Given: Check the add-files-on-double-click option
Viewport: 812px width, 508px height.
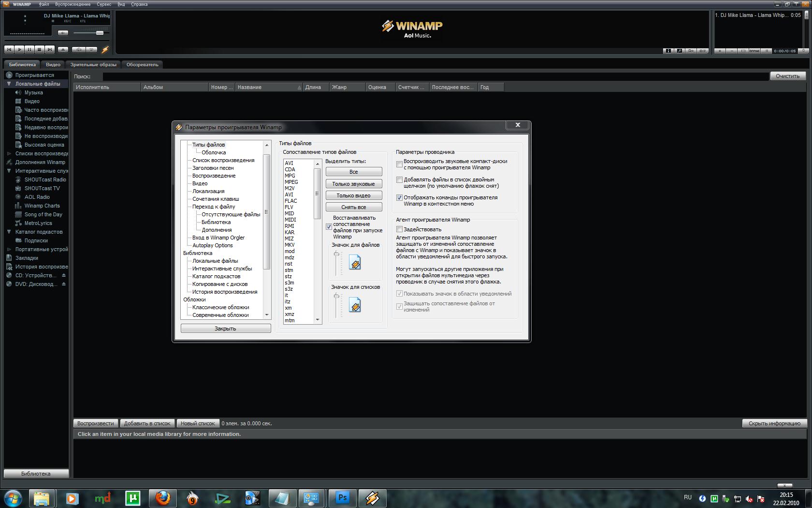Looking at the screenshot, I should 399,179.
